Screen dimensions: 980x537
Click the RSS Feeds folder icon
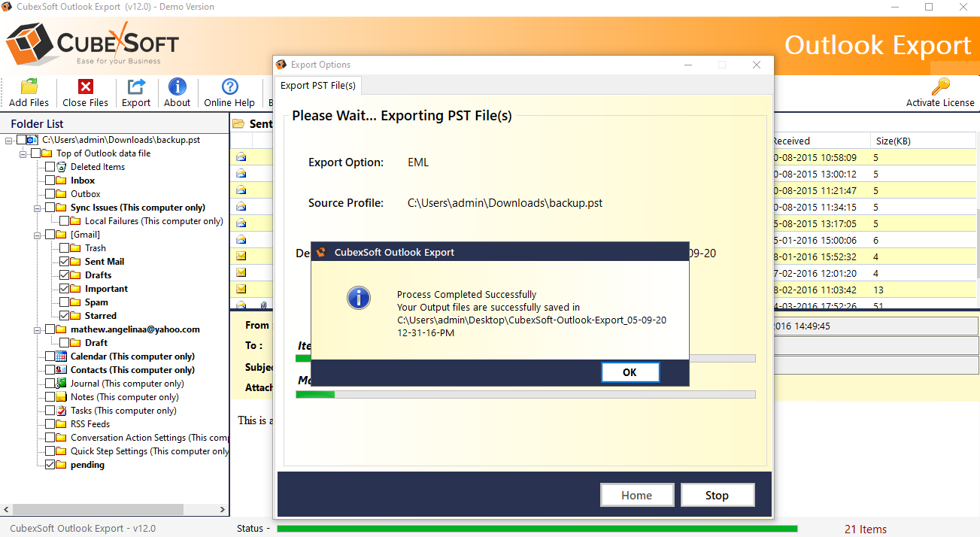pyautogui.click(x=62, y=424)
